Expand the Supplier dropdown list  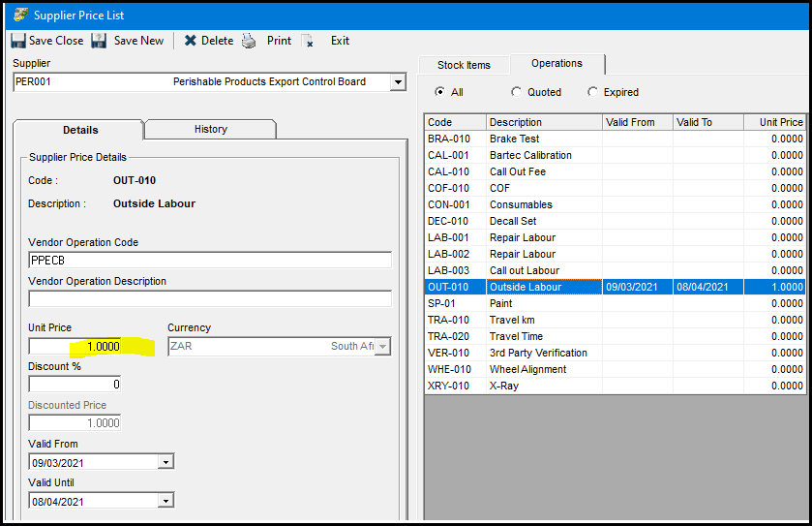[x=397, y=82]
